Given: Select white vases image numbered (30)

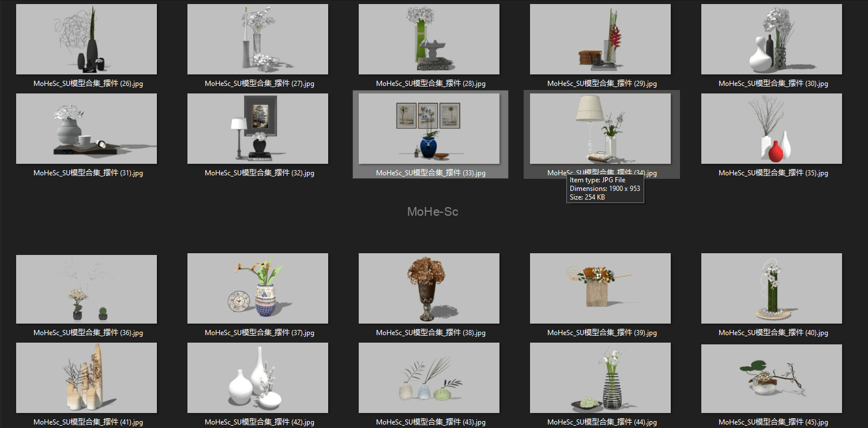Looking at the screenshot, I should pyautogui.click(x=772, y=39).
